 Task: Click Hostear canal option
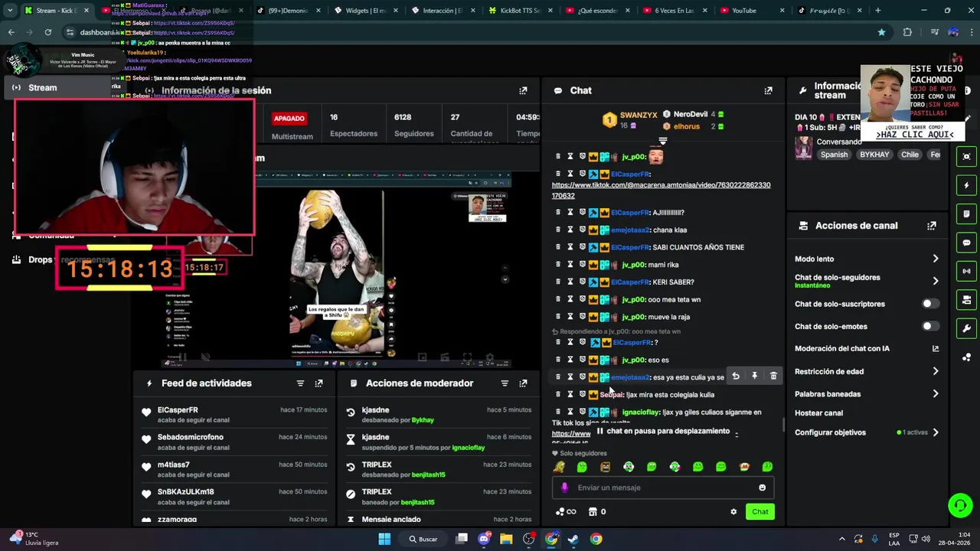click(x=818, y=413)
